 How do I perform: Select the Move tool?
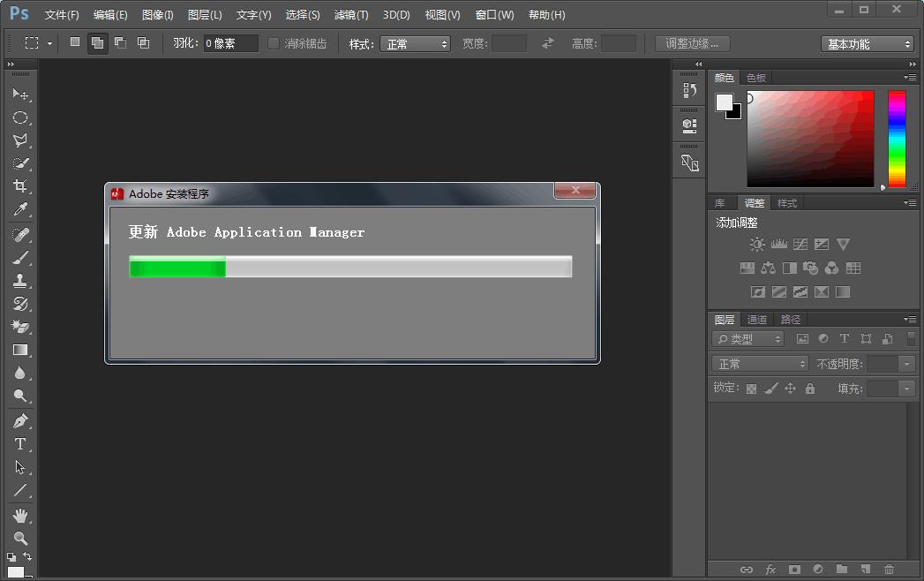coord(20,94)
